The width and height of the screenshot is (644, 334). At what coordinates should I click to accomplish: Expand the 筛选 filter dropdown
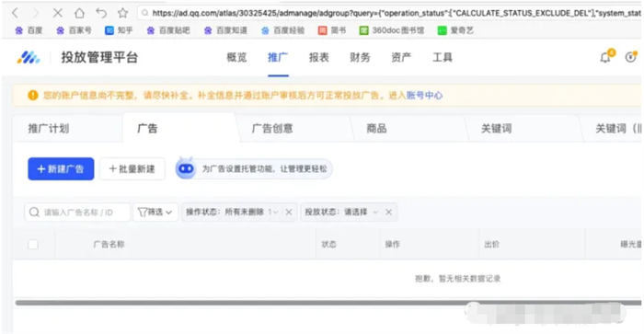[x=155, y=212]
